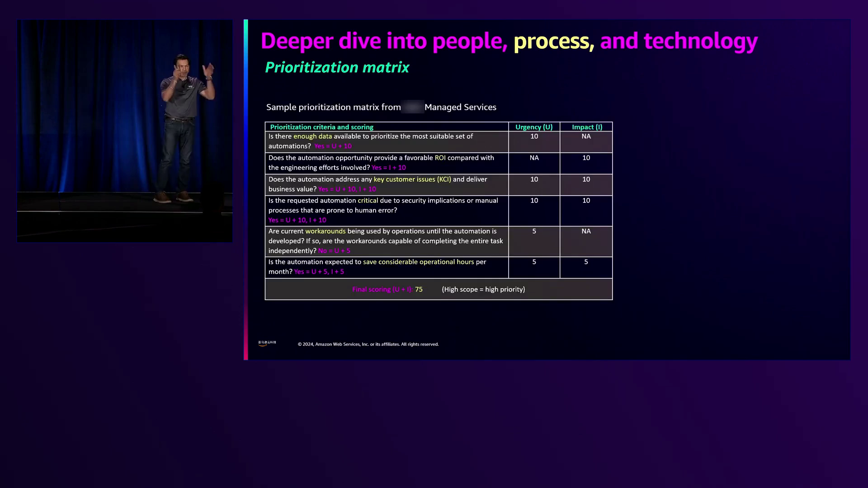Screen dimensions: 868x488
Task: Click 'save considerable operational hours' text
Action: point(418,262)
